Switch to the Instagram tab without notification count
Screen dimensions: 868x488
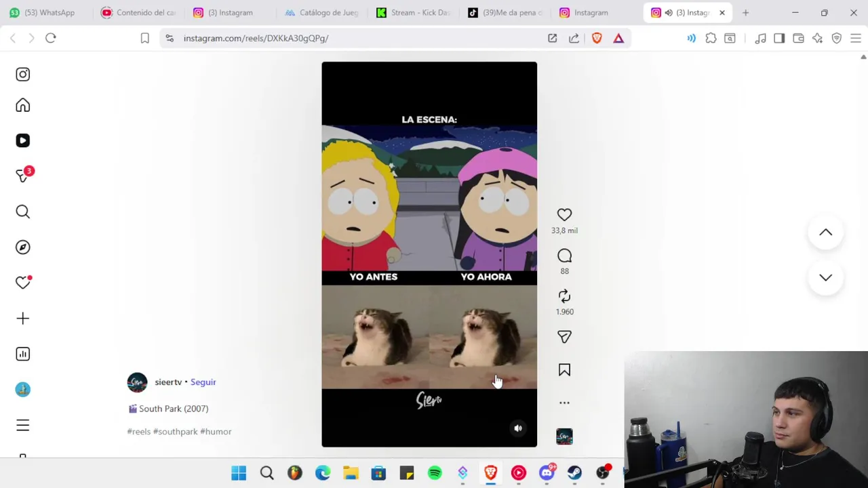[590, 12]
